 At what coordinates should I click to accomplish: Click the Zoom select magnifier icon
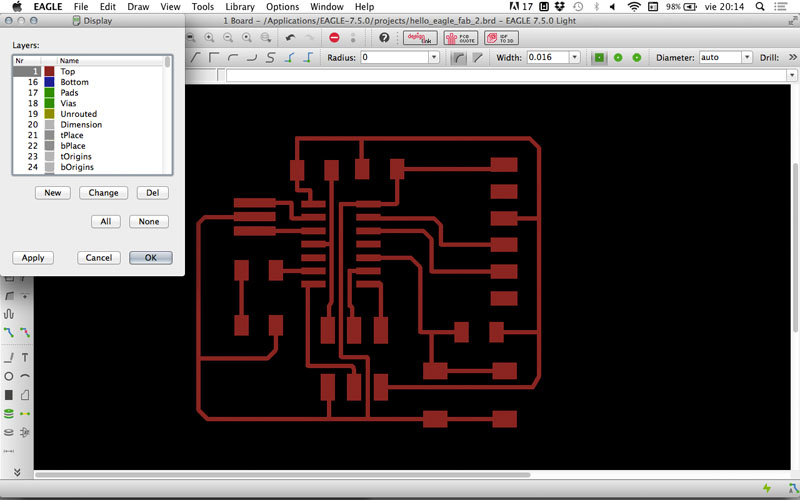266,38
